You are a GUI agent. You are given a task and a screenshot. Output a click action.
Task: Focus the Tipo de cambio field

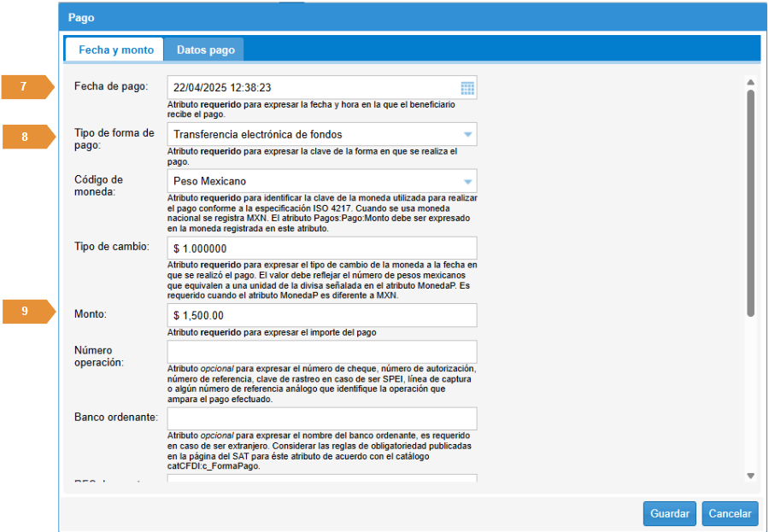(322, 248)
